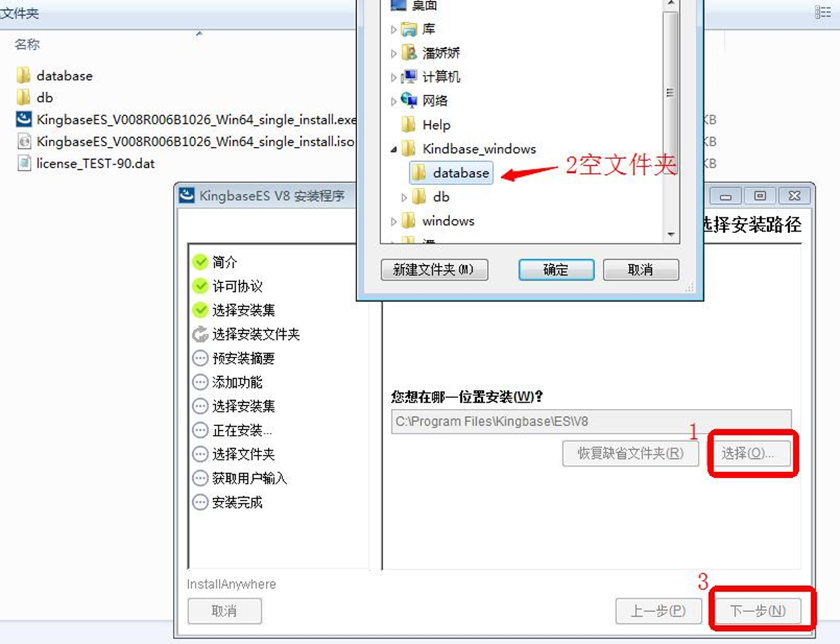Click the 确定 confirm button

click(556, 270)
